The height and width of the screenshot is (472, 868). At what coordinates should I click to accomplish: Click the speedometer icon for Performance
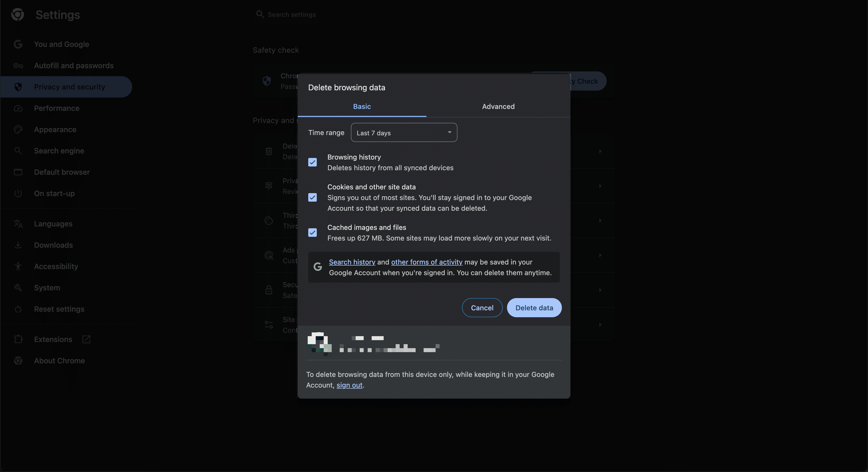coord(18,108)
